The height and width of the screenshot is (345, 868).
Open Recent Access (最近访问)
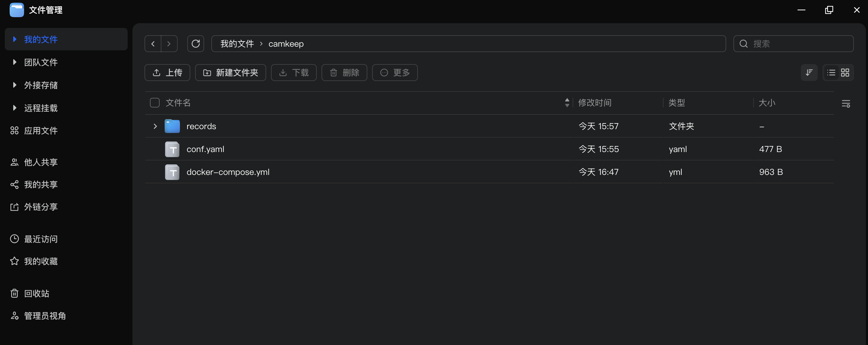[x=40, y=239]
